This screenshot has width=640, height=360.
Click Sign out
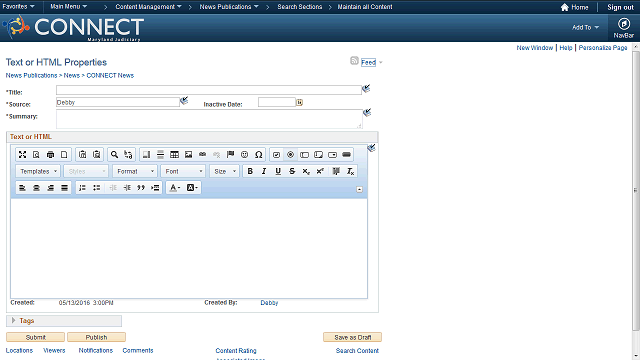point(620,7)
